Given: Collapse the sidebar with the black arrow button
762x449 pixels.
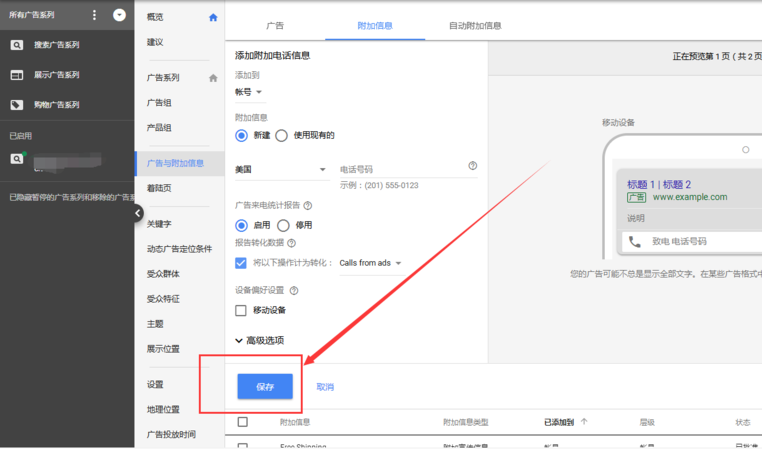Looking at the screenshot, I should tap(138, 213).
